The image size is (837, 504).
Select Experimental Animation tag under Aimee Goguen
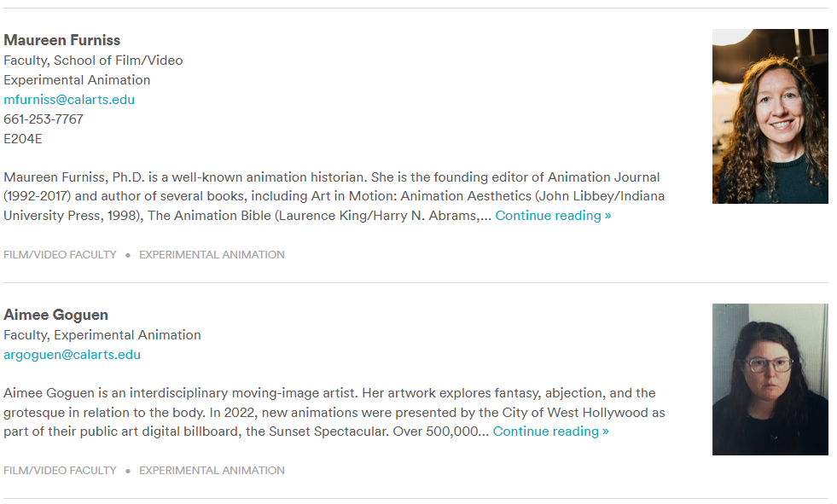click(x=212, y=471)
